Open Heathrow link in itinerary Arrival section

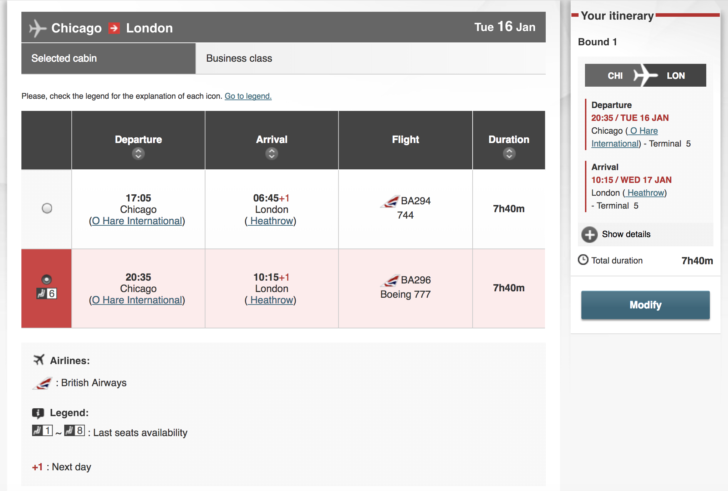click(x=645, y=193)
